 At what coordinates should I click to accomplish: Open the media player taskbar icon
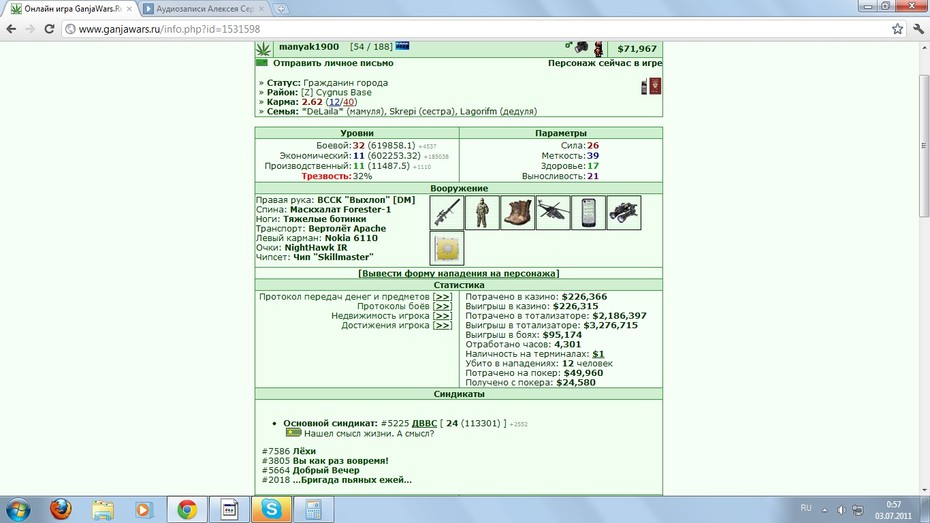[143, 509]
